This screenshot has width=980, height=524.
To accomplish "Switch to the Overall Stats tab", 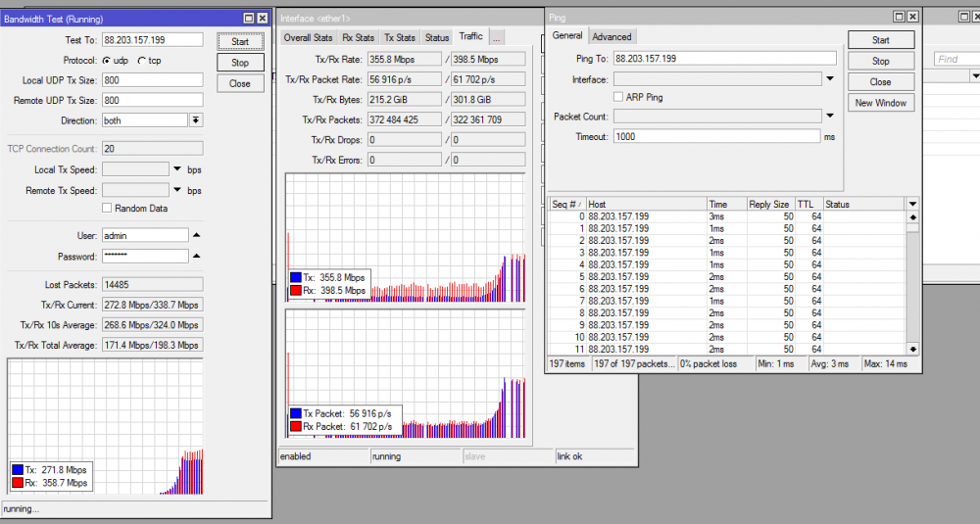I will (x=308, y=37).
